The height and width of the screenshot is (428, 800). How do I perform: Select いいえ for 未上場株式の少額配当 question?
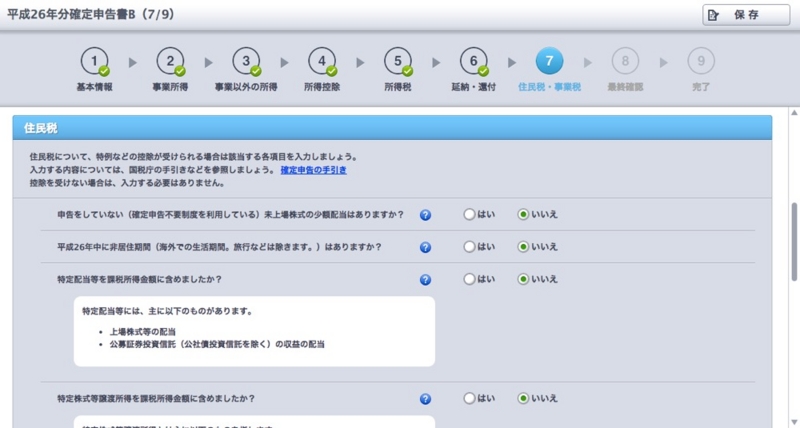523,214
